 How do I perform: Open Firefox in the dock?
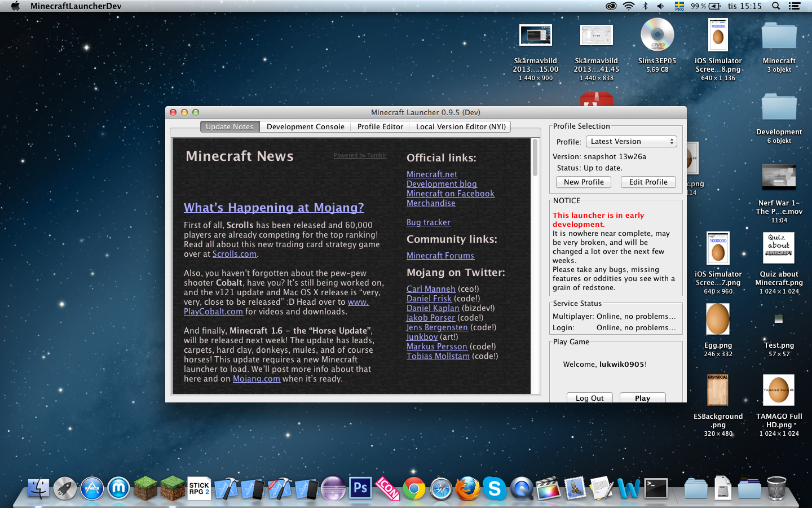click(467, 489)
